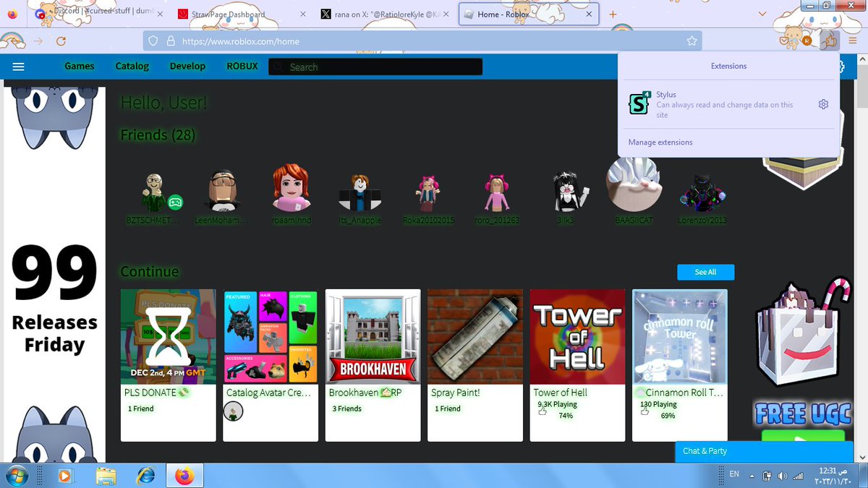868x488 pixels.
Task: Click the Firefox taskbar button
Action: click(186, 476)
